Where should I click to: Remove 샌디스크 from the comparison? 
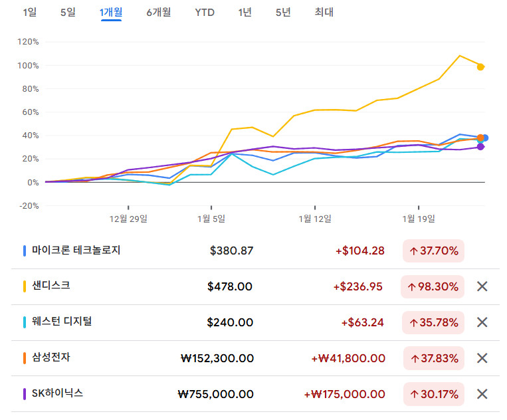[482, 286]
